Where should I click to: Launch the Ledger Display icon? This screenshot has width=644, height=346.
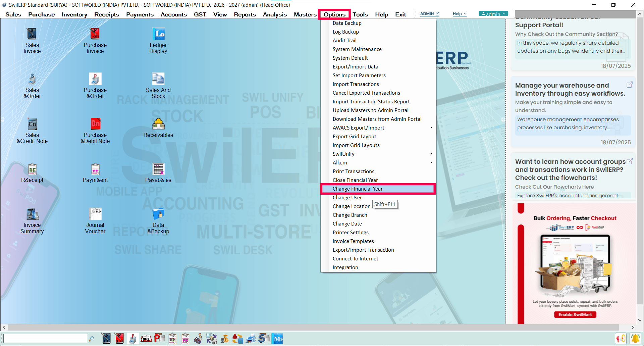click(x=158, y=35)
